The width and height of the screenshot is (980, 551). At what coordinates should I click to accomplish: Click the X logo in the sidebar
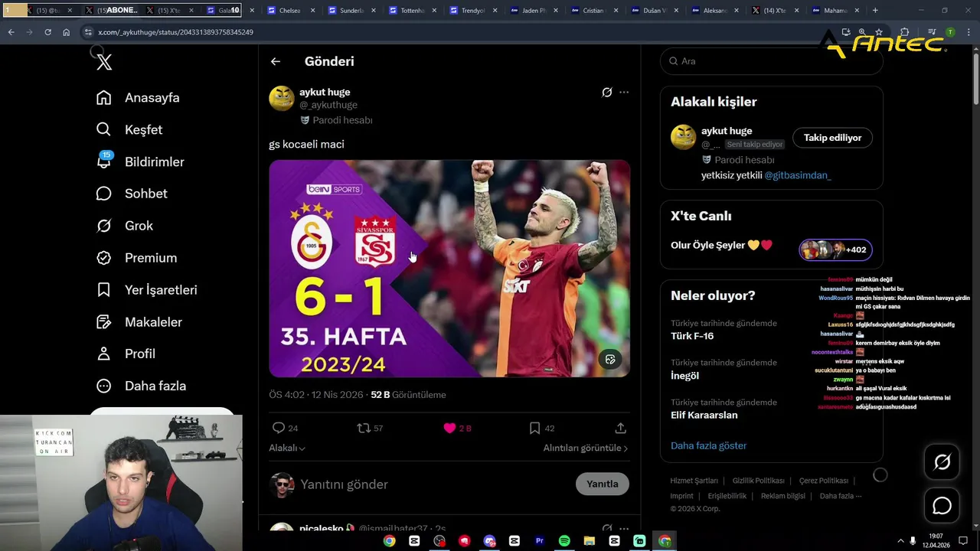(x=104, y=62)
